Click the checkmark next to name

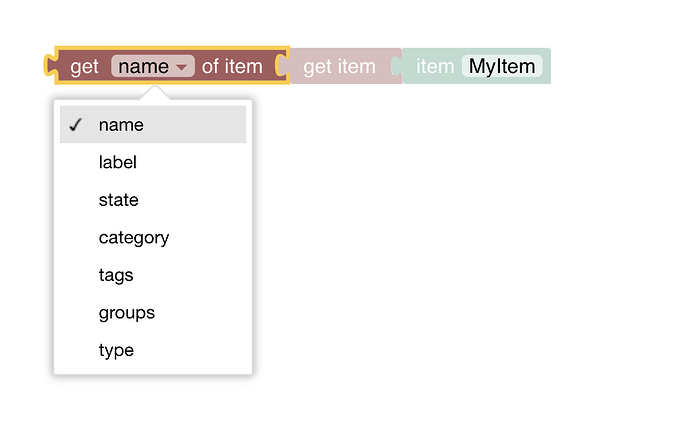[x=75, y=125]
